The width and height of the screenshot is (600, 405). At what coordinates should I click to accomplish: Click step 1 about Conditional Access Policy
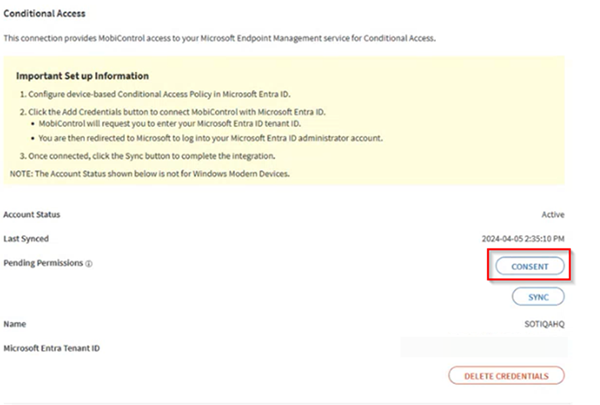[x=155, y=94]
